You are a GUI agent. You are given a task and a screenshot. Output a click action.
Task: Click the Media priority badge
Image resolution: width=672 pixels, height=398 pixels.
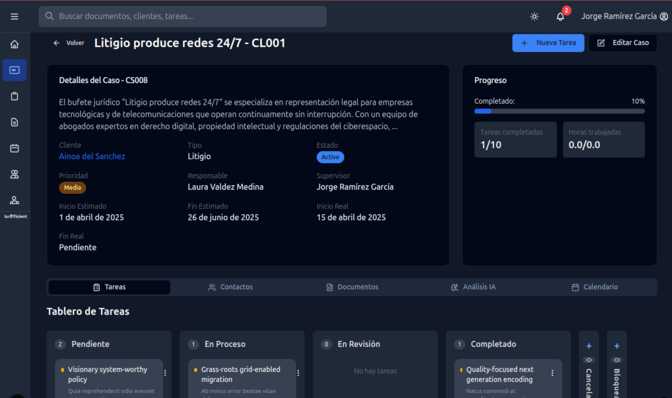pos(72,188)
